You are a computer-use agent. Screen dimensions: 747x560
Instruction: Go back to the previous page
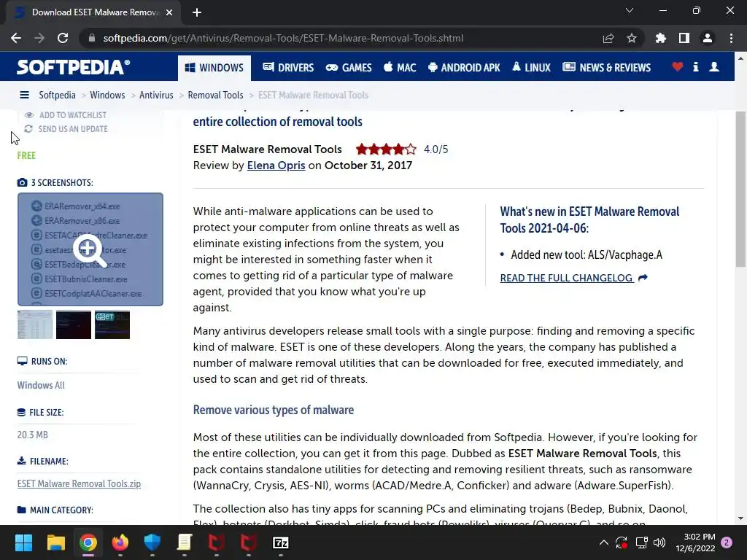[16, 38]
